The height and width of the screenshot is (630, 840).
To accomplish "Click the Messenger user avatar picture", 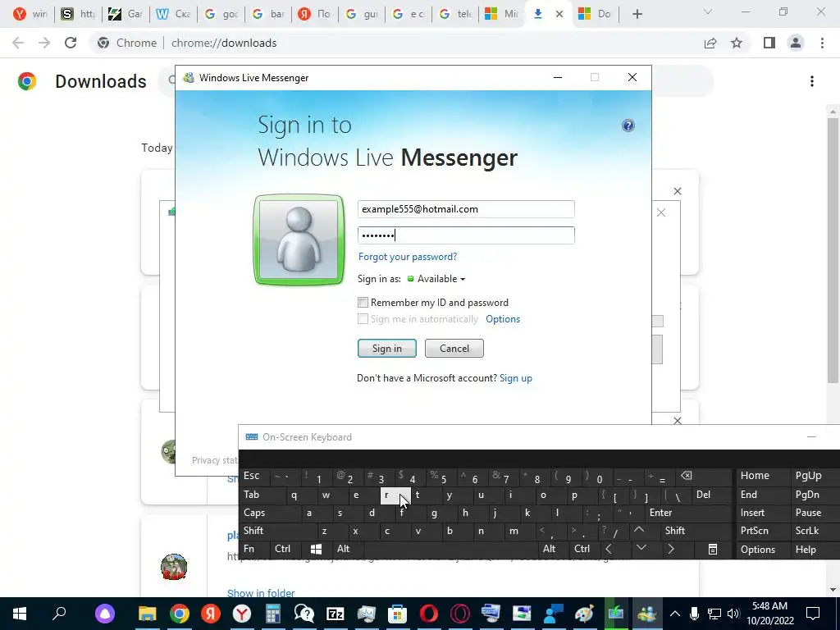I will pyautogui.click(x=299, y=240).
